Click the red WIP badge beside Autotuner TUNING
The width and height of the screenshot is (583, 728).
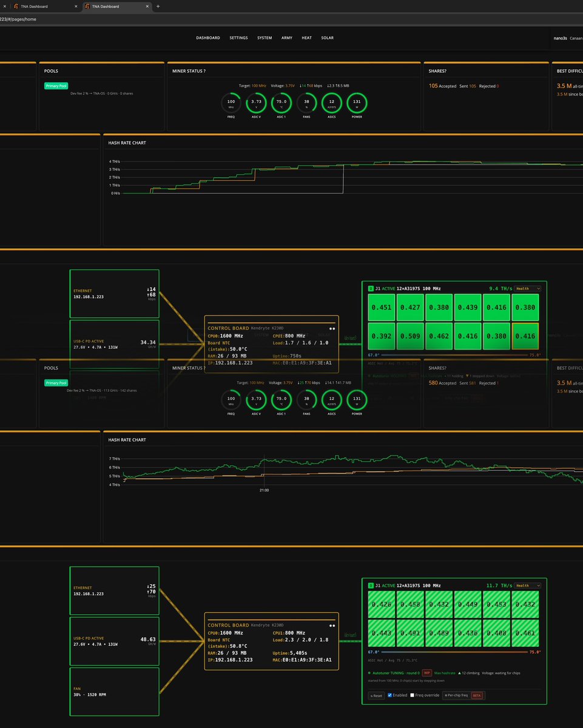[x=426, y=673]
